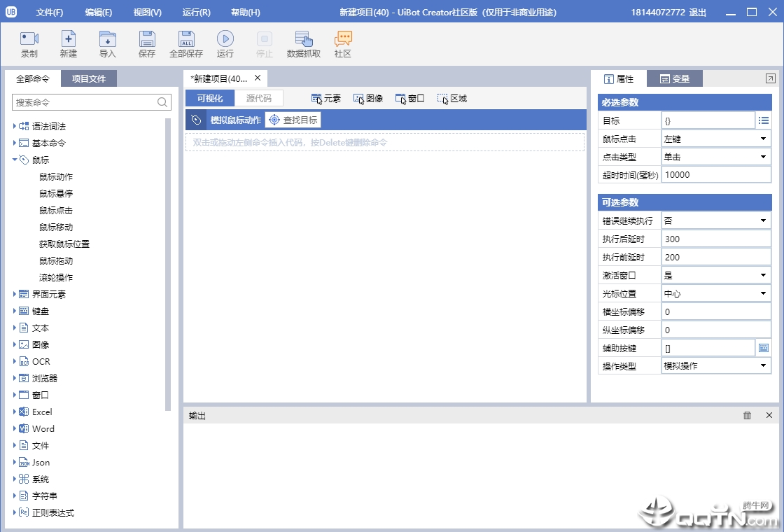Select 鼠标悬停 command in tree

click(56, 193)
